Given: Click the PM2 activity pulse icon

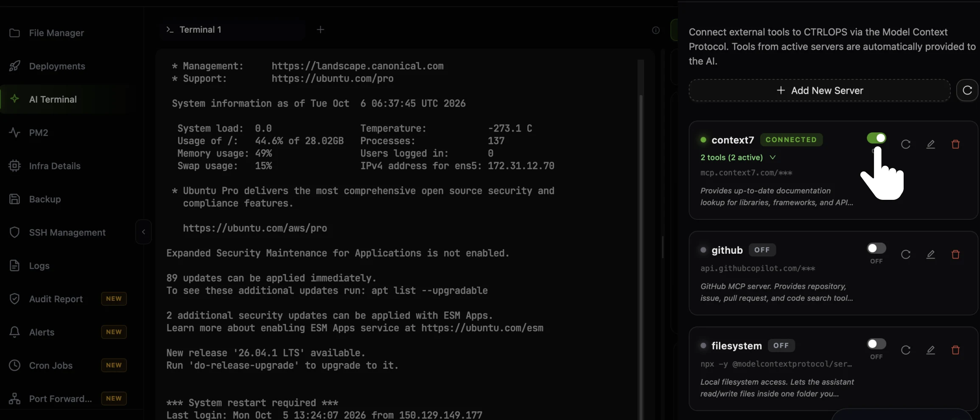Looking at the screenshot, I should click(x=14, y=133).
